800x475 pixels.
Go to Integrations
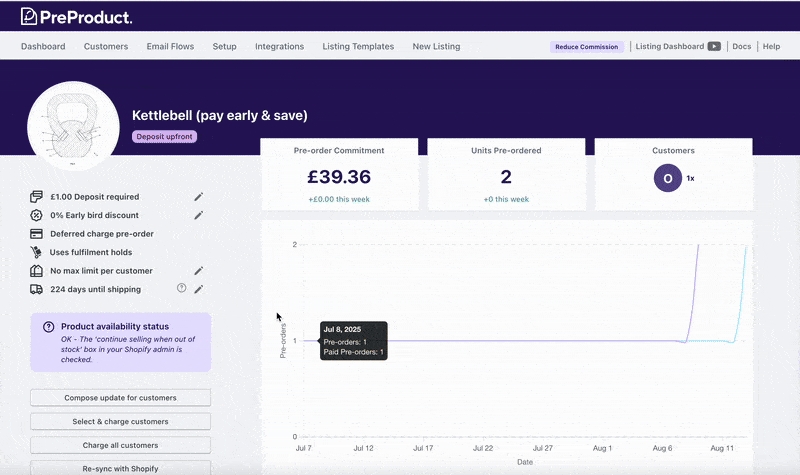pos(280,46)
